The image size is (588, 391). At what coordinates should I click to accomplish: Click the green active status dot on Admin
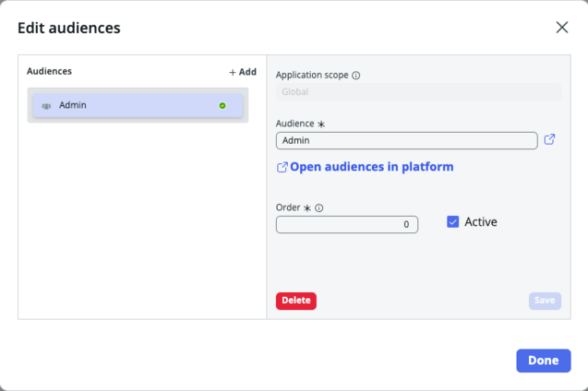coord(222,106)
